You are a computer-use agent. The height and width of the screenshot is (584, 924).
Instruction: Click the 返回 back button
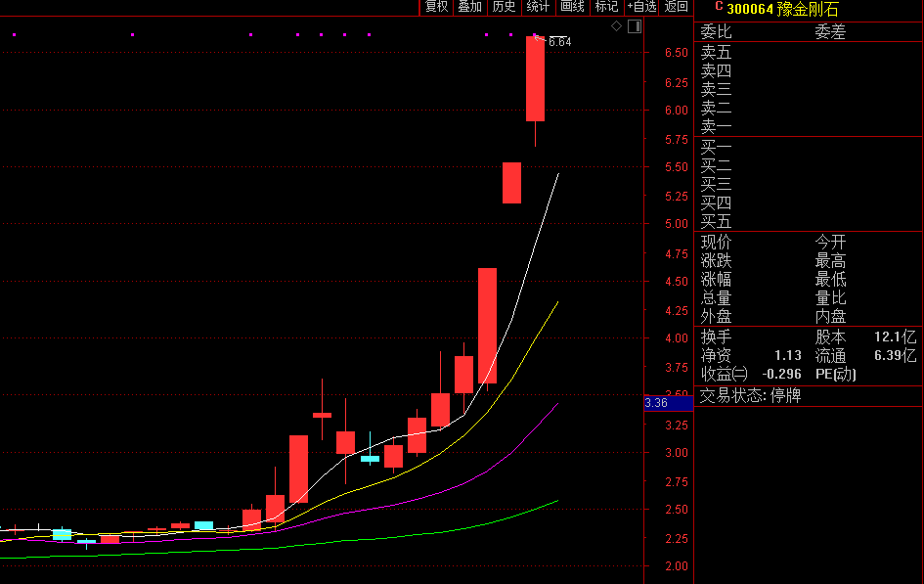677,7
